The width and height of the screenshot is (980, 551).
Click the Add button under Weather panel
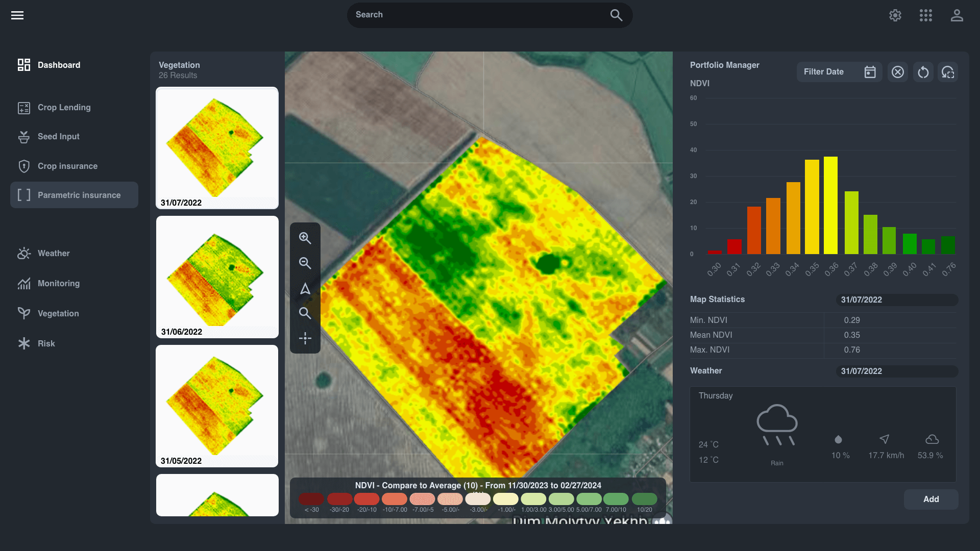(930, 499)
